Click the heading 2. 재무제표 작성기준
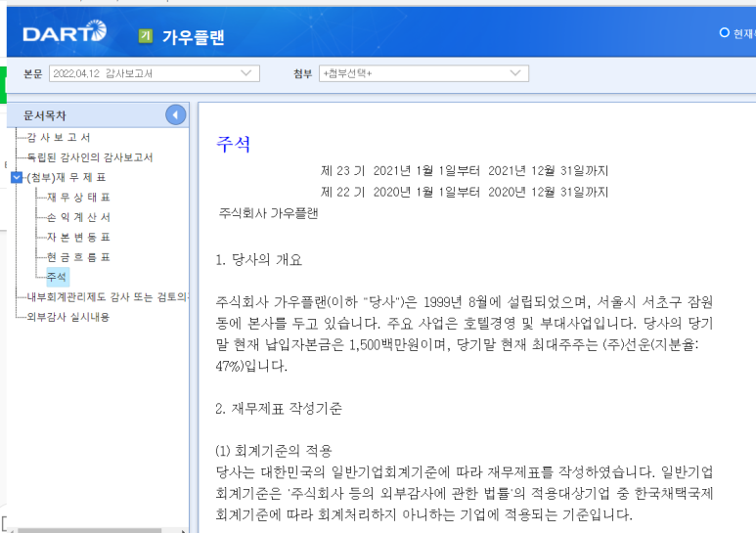Image resolution: width=756 pixels, height=533 pixels. [x=279, y=409]
